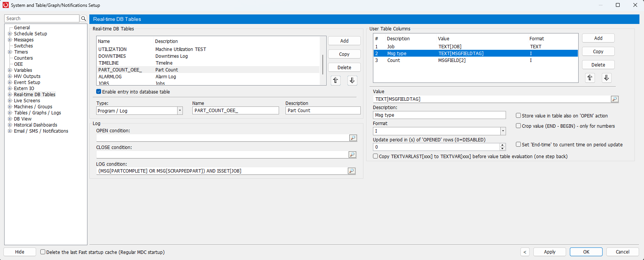Open the Format dropdown showing I
This screenshot has width=644, height=260.
coord(503,131)
